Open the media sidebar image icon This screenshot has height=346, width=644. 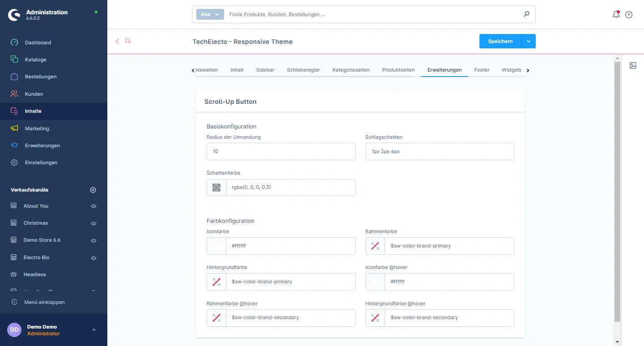633,65
